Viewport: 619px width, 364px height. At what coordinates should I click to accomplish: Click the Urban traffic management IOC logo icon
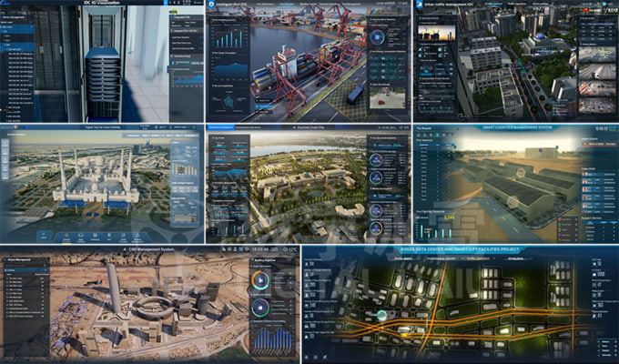tap(419, 5)
